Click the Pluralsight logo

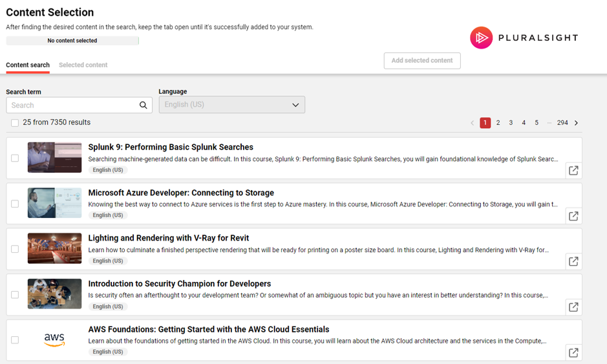tap(524, 38)
